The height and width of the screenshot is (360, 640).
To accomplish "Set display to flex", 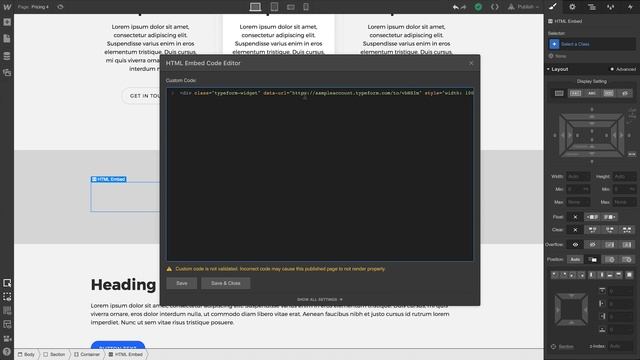I will pos(608,93).
